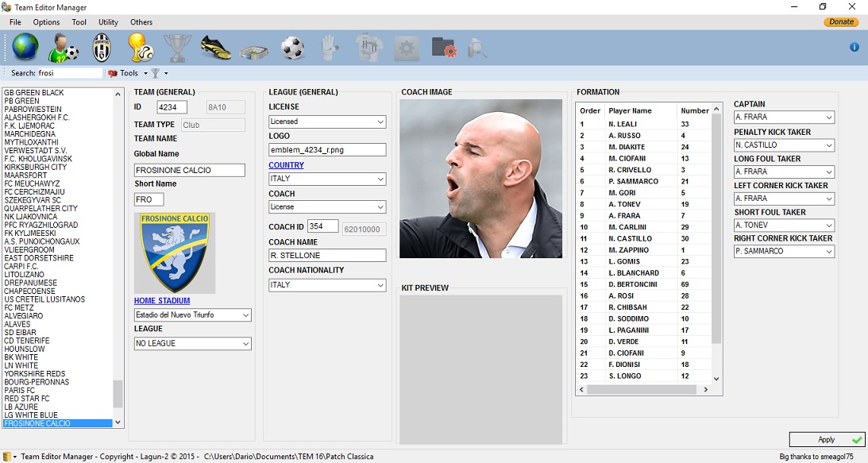
Task: Click the formation table vertical scrollbar
Action: click(x=716, y=229)
